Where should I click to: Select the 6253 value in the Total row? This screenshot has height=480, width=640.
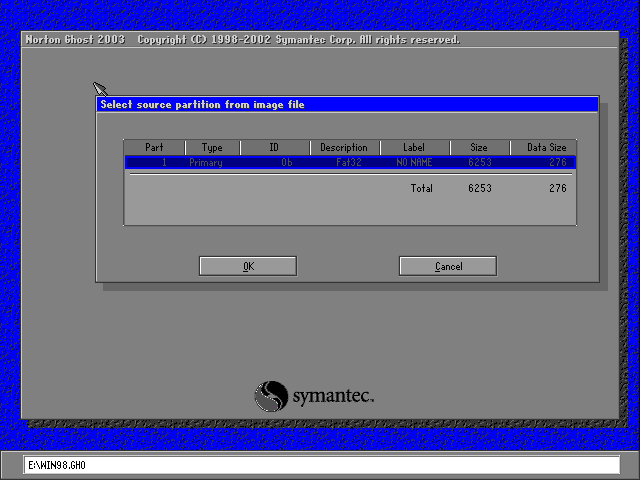480,188
